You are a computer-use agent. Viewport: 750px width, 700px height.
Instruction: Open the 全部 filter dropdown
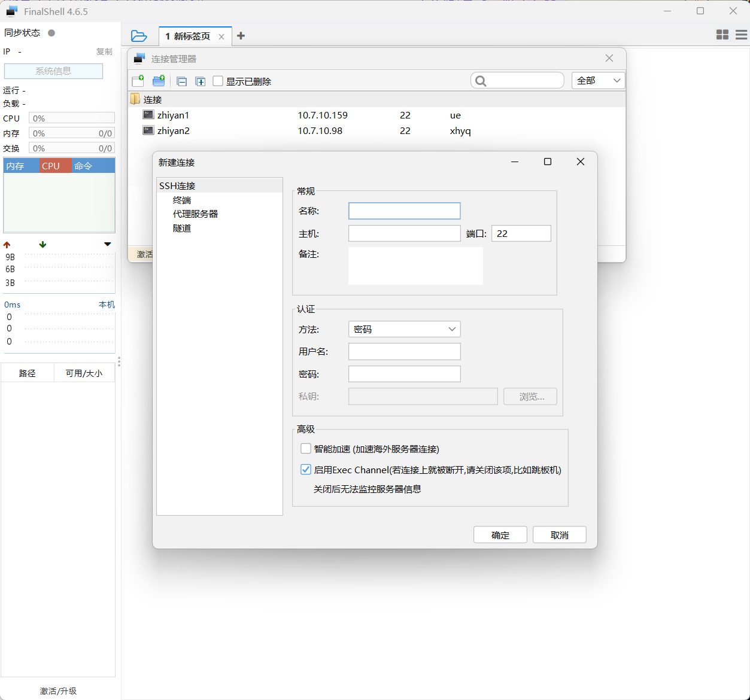tap(598, 80)
